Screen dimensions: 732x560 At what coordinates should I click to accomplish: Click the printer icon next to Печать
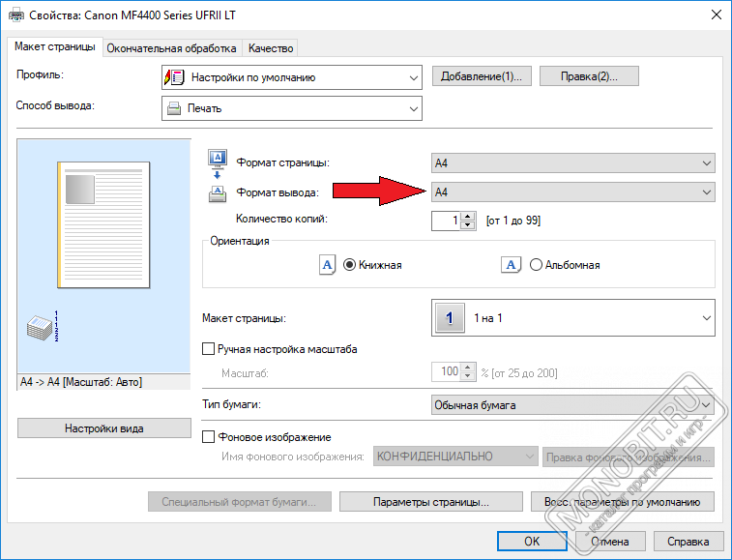tap(174, 108)
